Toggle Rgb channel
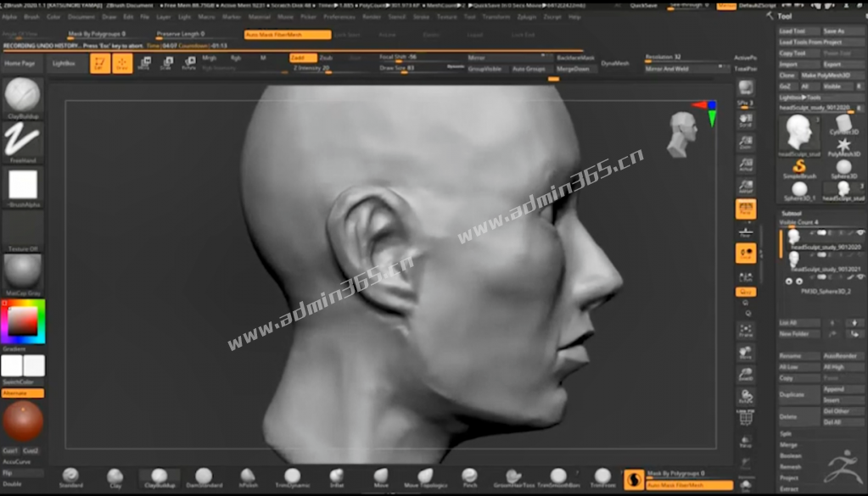868x496 pixels. point(236,58)
